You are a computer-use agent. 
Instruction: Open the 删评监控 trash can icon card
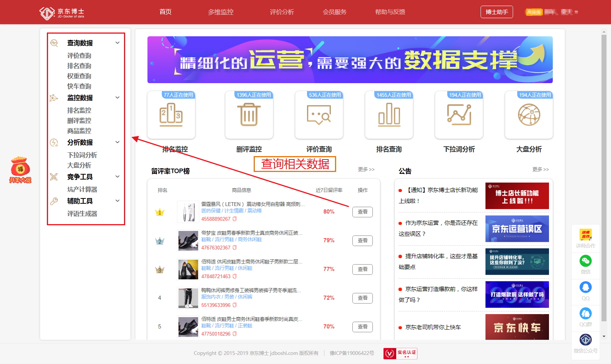[249, 115]
